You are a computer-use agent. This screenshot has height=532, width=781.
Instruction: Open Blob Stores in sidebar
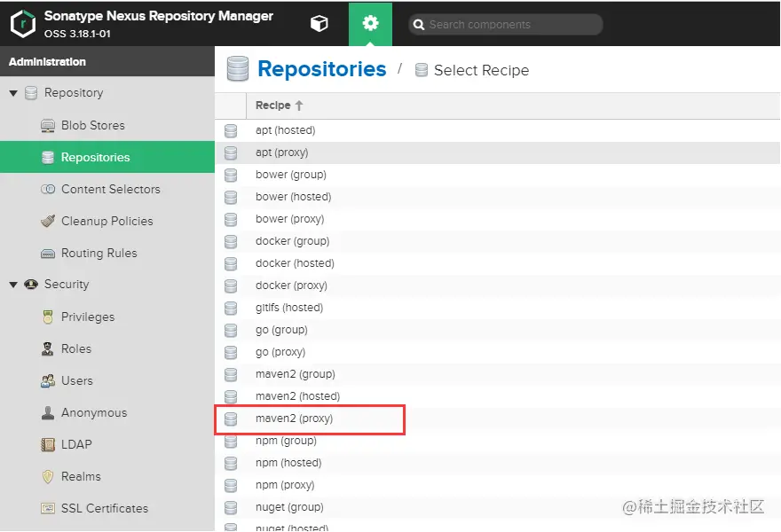coord(107,125)
